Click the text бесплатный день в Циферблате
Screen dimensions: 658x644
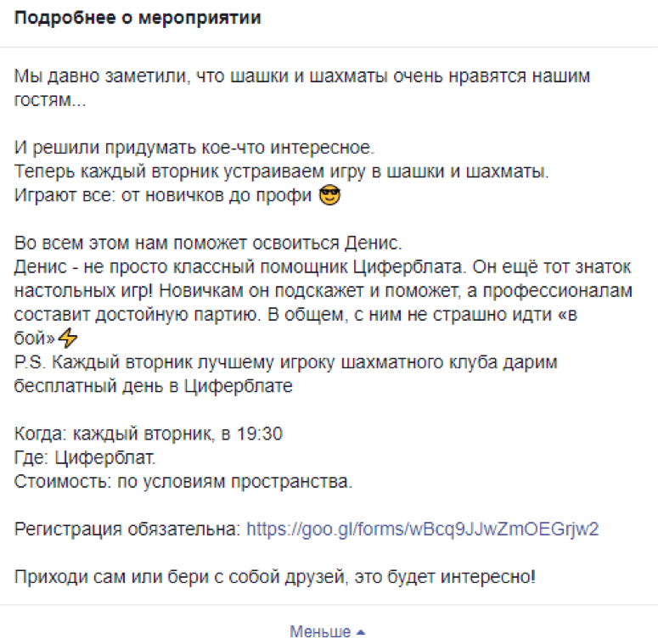coord(153,386)
